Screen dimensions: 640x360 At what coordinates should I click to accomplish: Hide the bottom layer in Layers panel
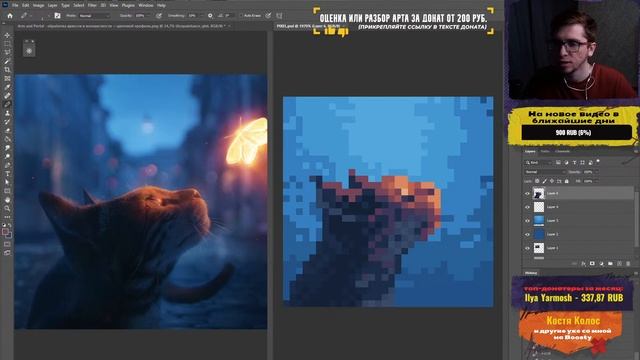(x=527, y=248)
